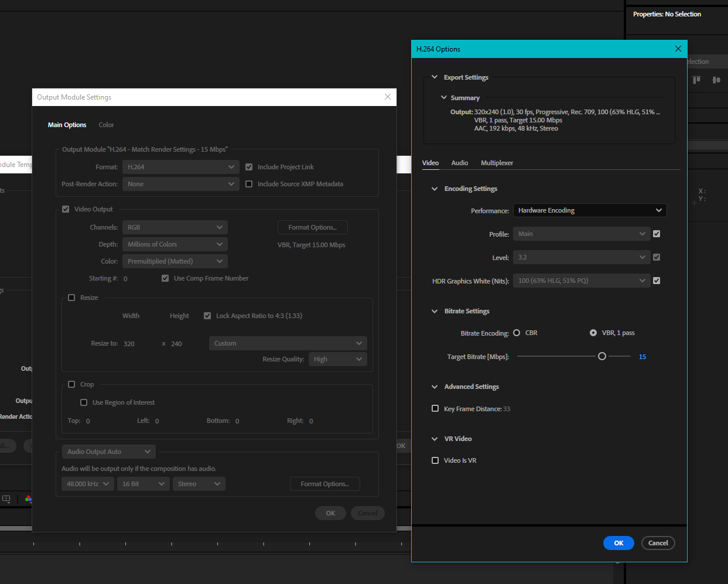The height and width of the screenshot is (584, 728).
Task: Open the Resize Quality dropdown
Action: [x=337, y=358]
